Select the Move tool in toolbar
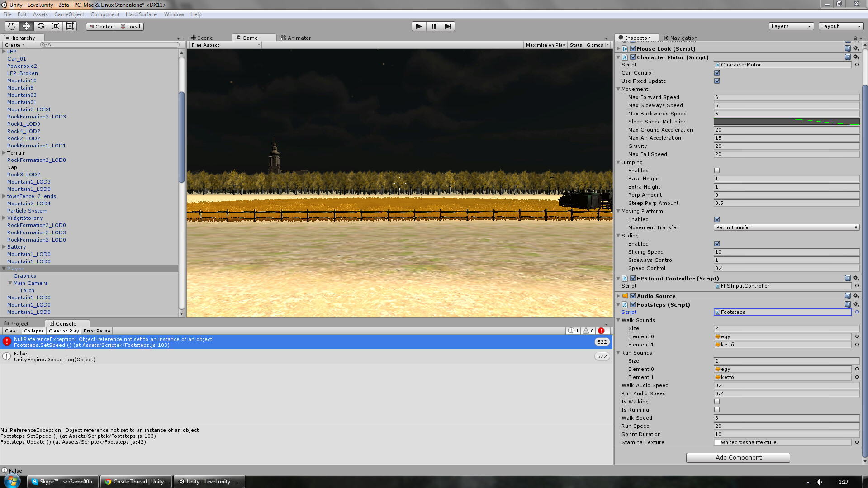 [x=26, y=26]
